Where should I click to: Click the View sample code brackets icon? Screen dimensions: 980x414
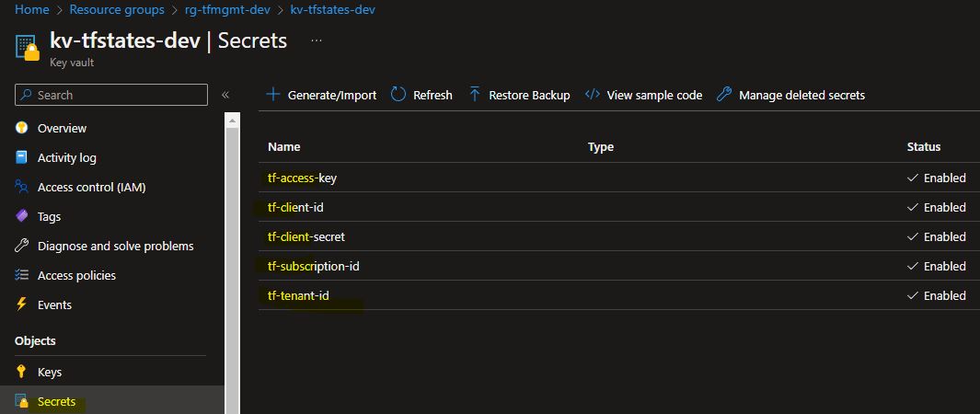click(593, 94)
